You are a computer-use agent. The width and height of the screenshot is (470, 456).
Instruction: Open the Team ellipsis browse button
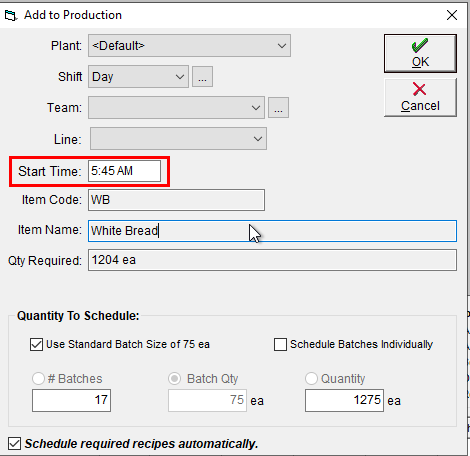coord(278,108)
